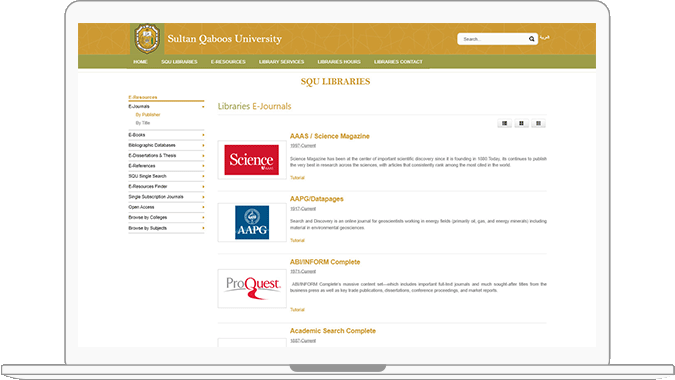Click the 'Libraries E-Journals' page heading
The width and height of the screenshot is (675, 380).
tap(254, 106)
